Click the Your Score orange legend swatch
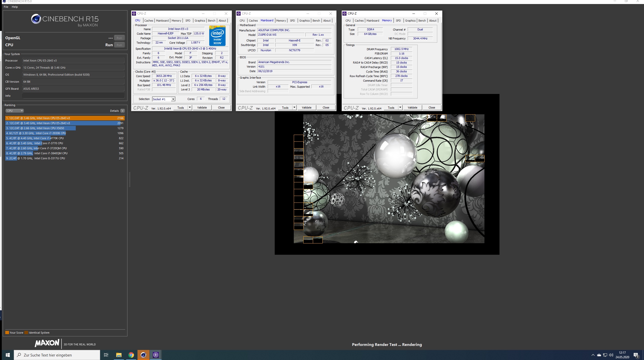The height and width of the screenshot is (360, 644). point(7,333)
